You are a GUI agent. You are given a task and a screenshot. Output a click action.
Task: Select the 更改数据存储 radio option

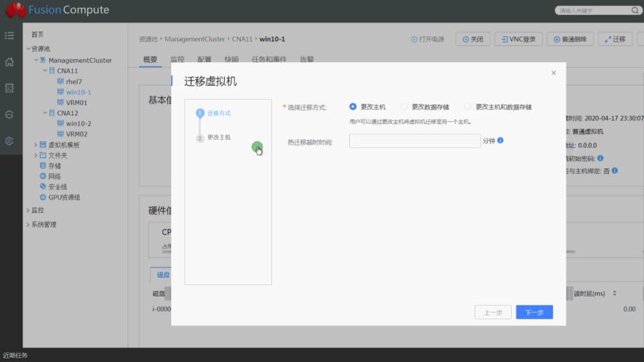click(404, 106)
